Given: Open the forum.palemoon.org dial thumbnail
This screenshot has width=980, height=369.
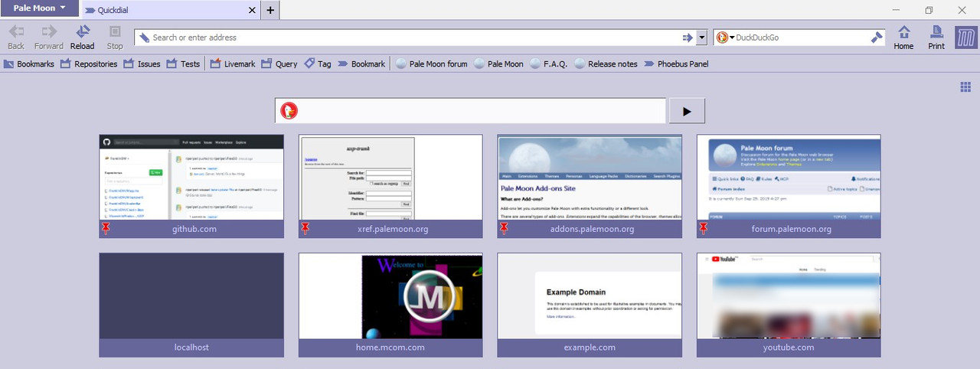Looking at the screenshot, I should 789,178.
